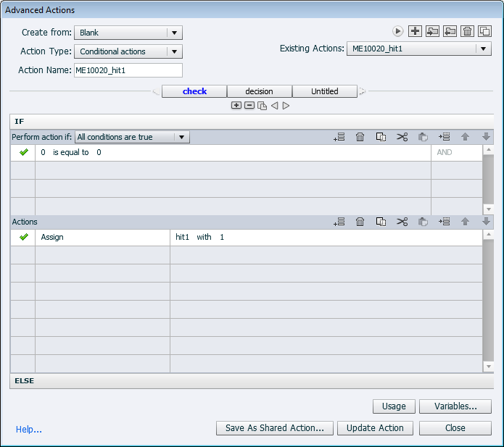Click actions list scrollbar down arrow

tap(489, 367)
